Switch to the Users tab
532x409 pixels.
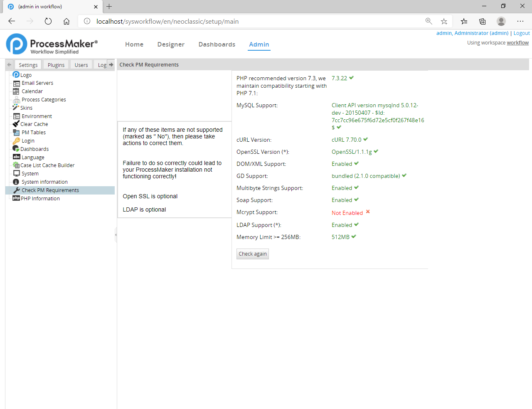(x=81, y=65)
